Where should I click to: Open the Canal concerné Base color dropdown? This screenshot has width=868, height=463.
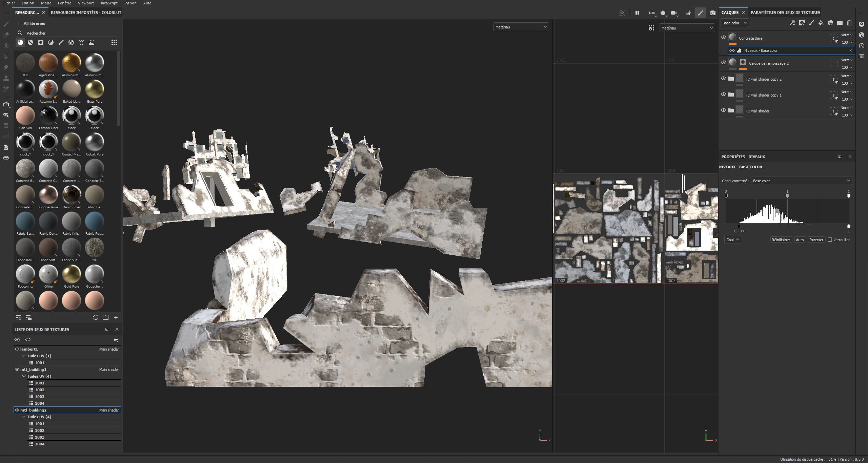click(x=801, y=181)
